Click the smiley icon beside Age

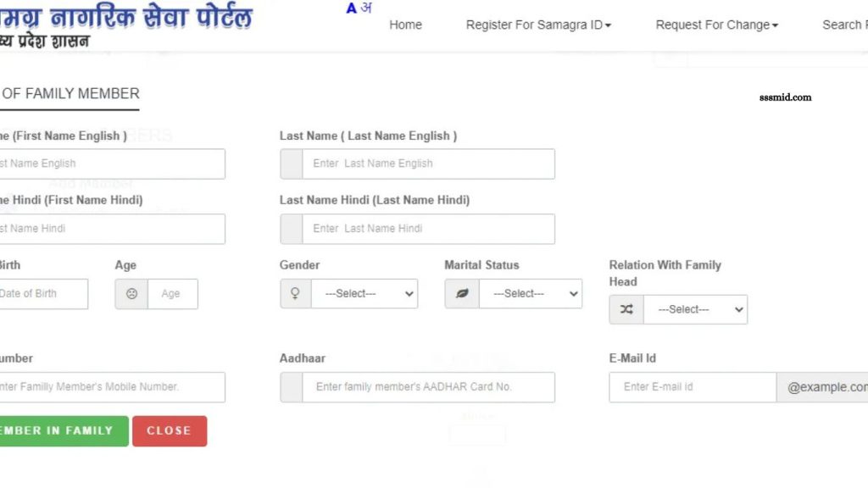[x=131, y=294]
